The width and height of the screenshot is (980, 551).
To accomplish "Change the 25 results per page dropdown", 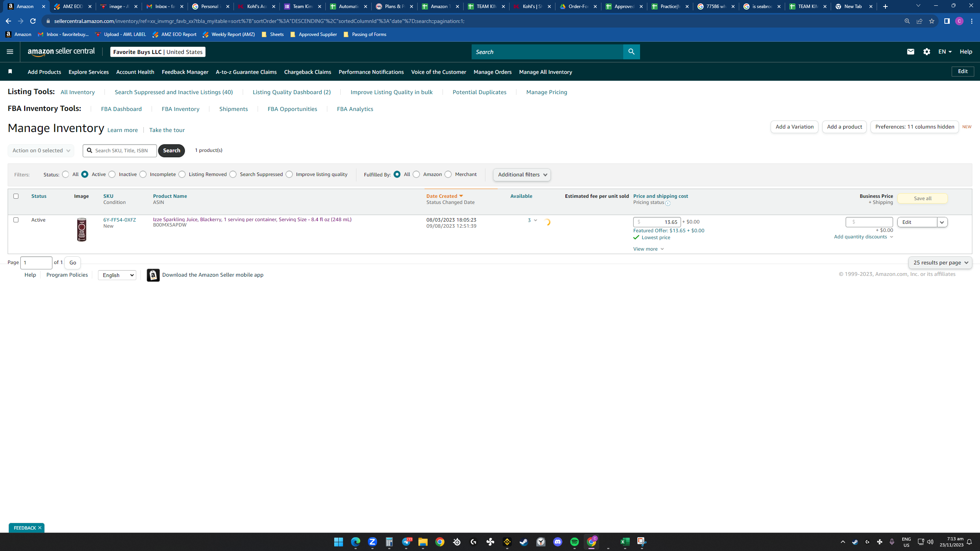I will point(940,262).
